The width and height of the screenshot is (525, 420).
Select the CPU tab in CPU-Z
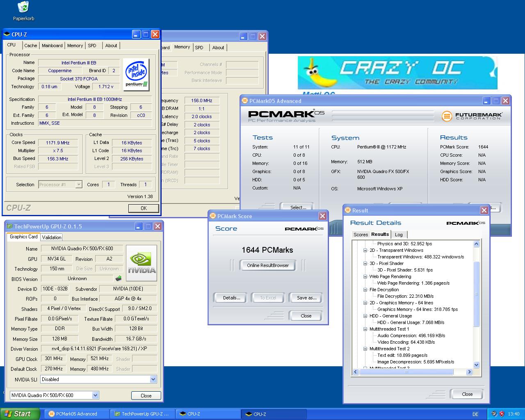[11, 45]
